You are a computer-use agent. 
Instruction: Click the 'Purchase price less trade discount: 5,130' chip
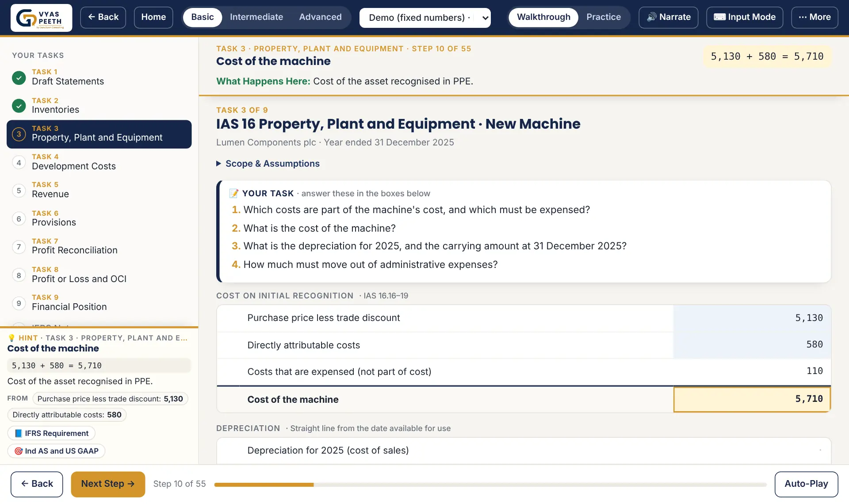point(110,399)
